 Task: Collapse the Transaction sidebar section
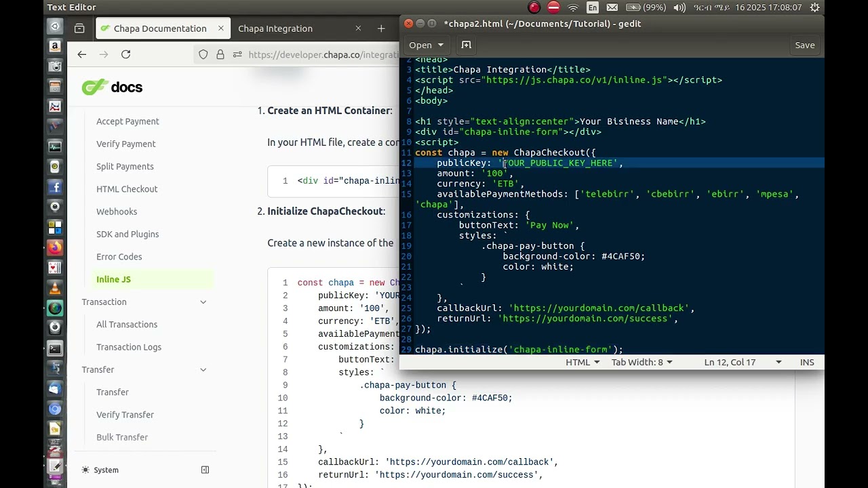(203, 302)
